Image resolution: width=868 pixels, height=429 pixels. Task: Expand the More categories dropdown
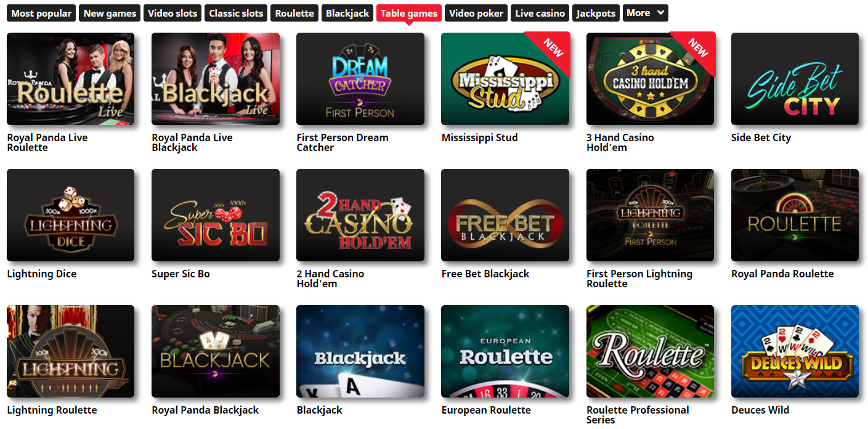[646, 13]
